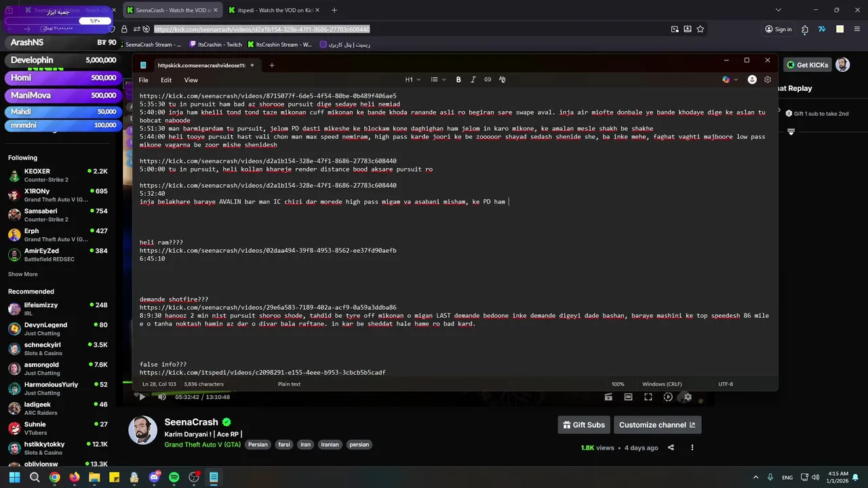Toggle mini player on the video
The width and height of the screenshot is (868, 488).
tap(608, 397)
